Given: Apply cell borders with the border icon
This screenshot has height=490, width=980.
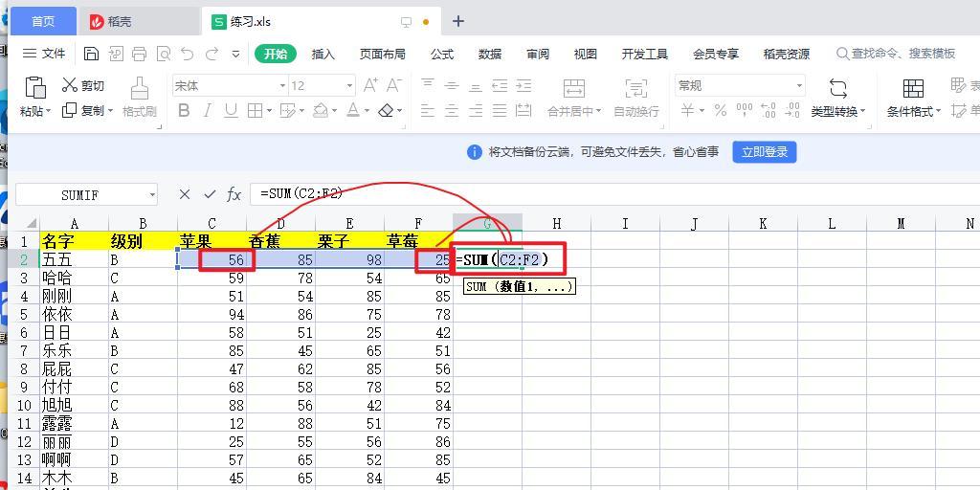Looking at the screenshot, I should (255, 111).
